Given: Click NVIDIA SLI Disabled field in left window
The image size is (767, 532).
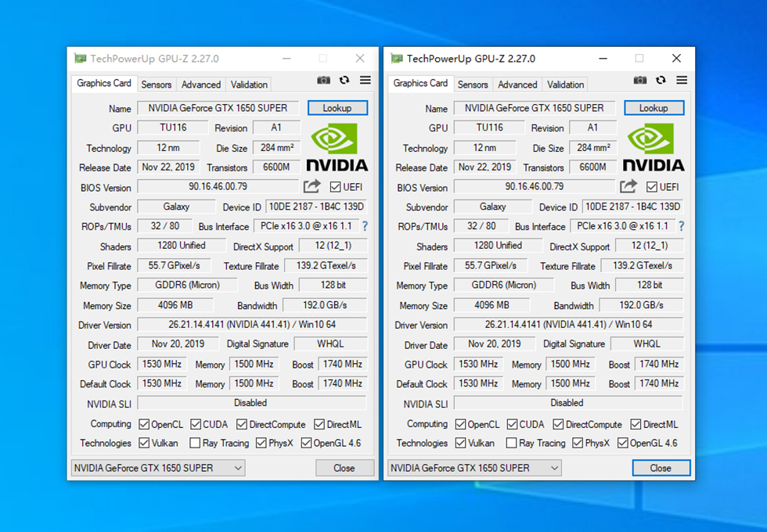Looking at the screenshot, I should click(251, 403).
